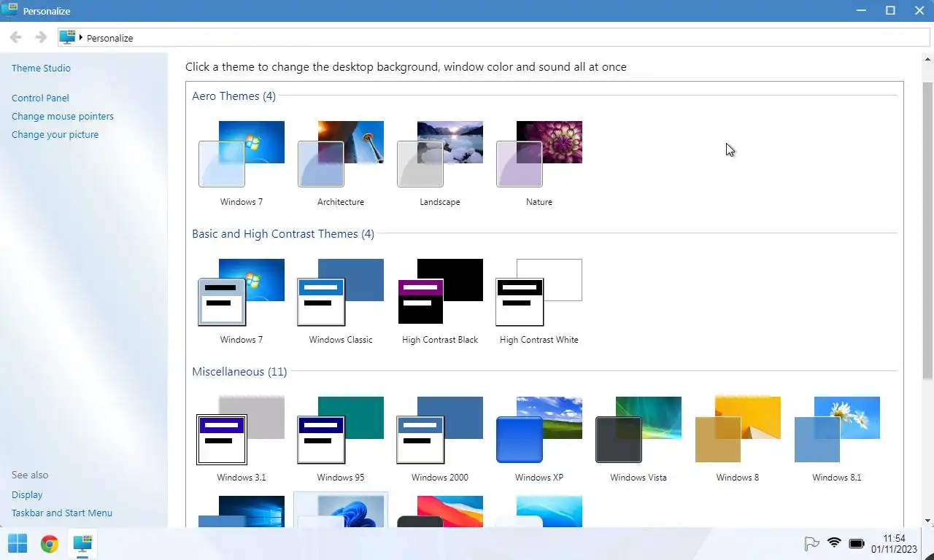Click the scrollbar up arrow
This screenshot has height=560, width=934.
pos(928,58)
